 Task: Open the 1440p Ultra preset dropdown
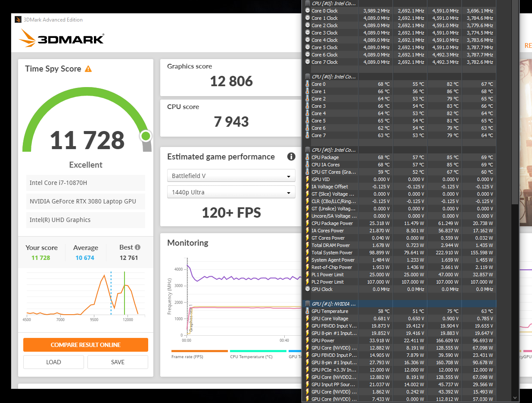pos(231,192)
